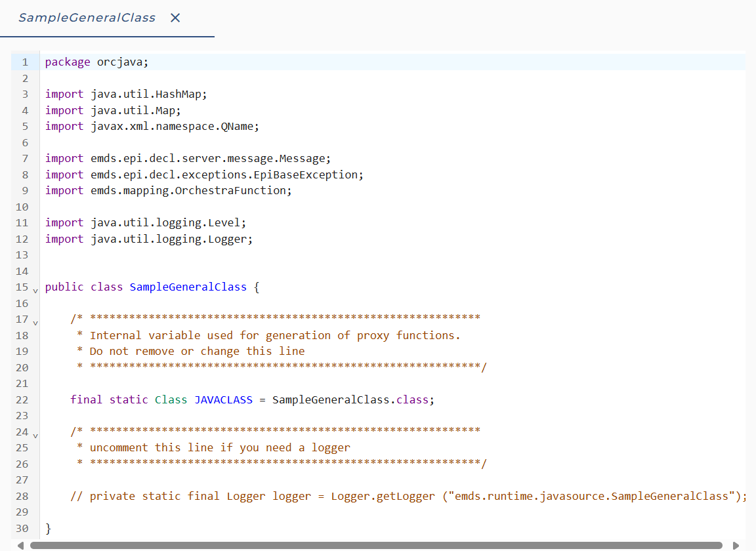Click the horizontal scrollbar thumb
This screenshot has height=551, width=756.
376,546
